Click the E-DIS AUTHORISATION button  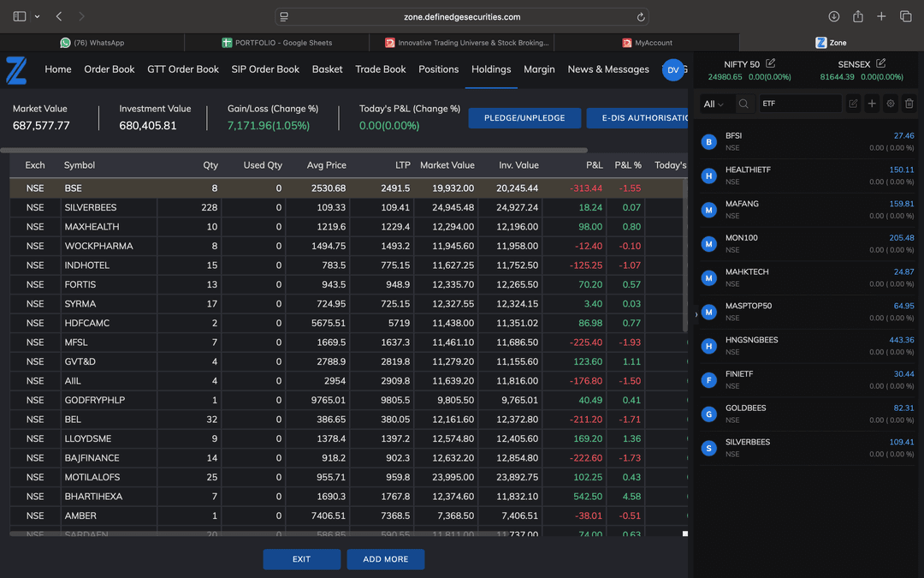coord(637,118)
